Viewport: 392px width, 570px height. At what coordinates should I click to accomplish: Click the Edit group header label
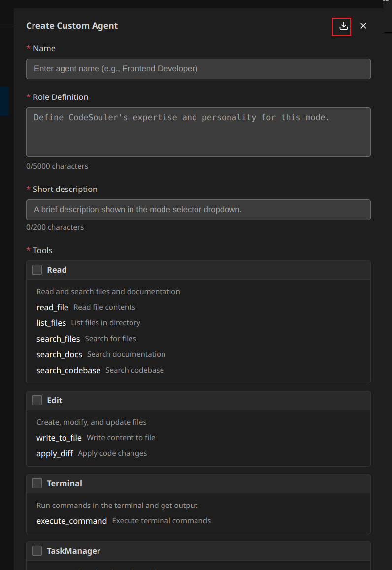click(55, 400)
